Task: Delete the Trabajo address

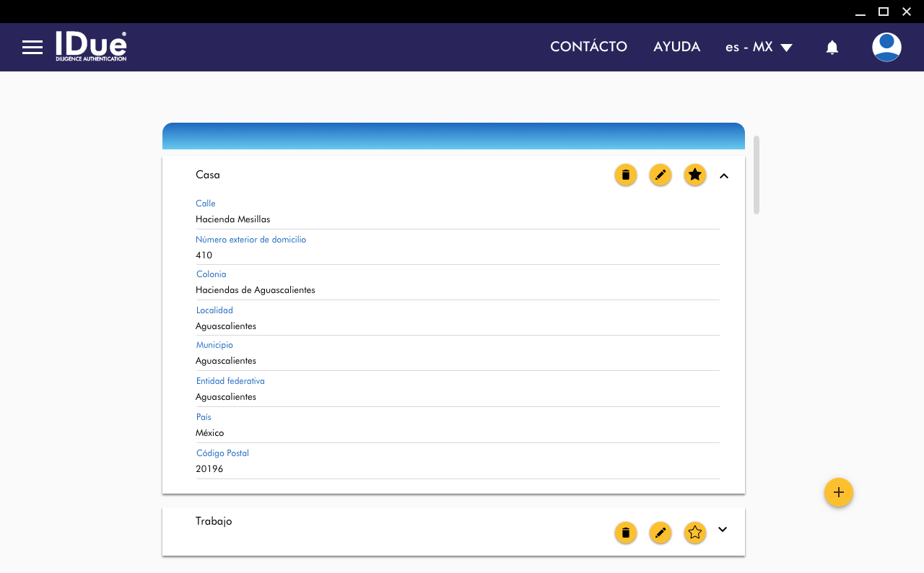Action: [626, 533]
